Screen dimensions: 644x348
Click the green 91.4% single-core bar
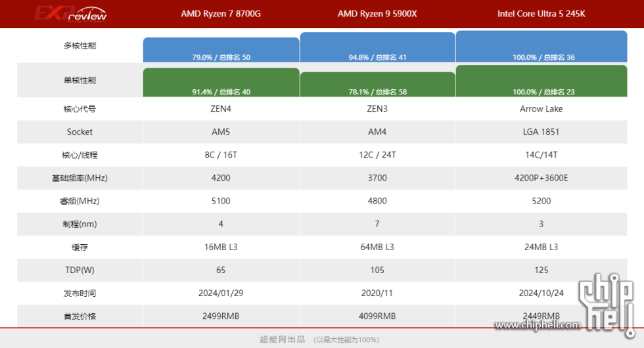pos(221,83)
